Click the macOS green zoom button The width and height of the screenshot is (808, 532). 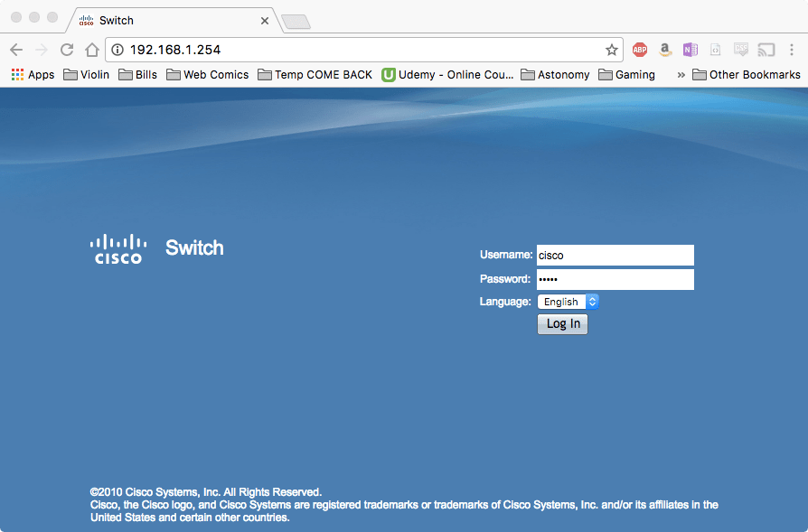click(52, 17)
